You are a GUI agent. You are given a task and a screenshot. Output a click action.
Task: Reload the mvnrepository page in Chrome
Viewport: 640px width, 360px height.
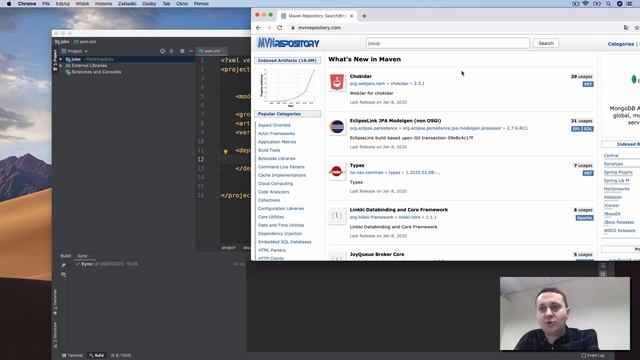pos(280,28)
